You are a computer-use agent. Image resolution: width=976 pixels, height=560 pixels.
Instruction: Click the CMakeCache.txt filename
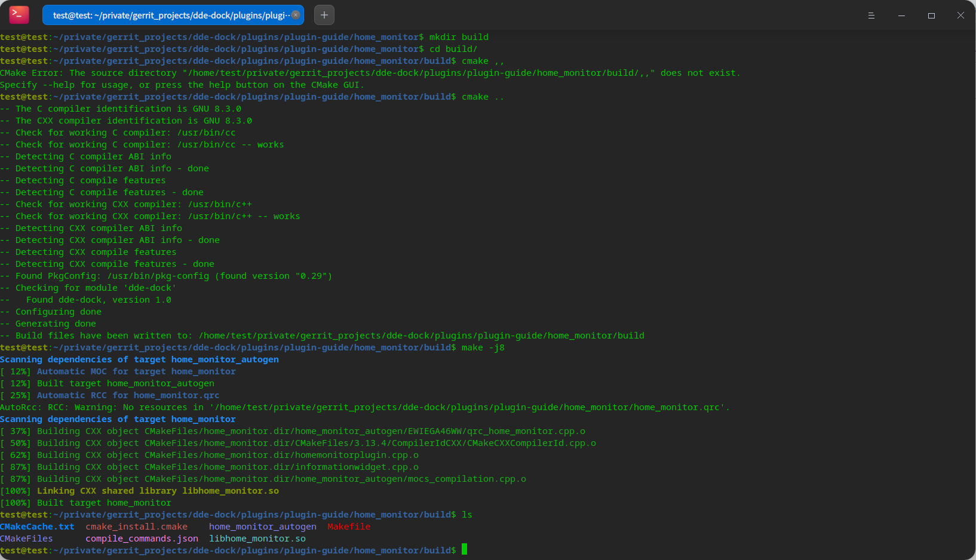(37, 527)
